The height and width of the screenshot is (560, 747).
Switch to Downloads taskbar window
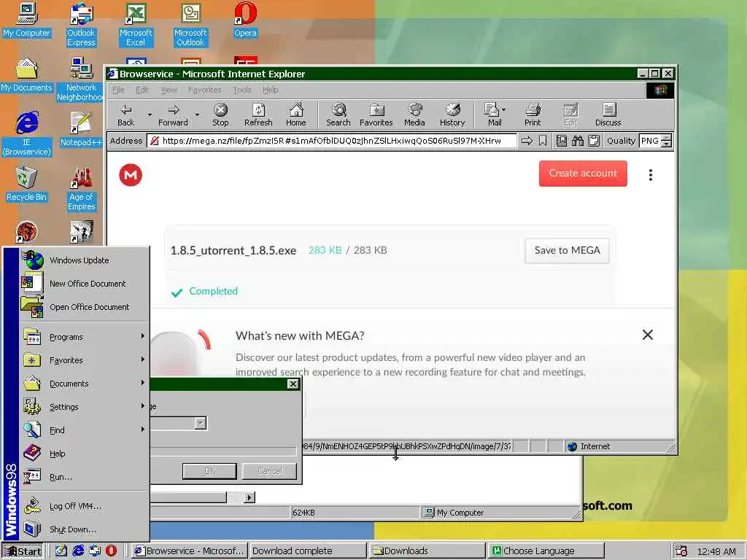tap(427, 551)
